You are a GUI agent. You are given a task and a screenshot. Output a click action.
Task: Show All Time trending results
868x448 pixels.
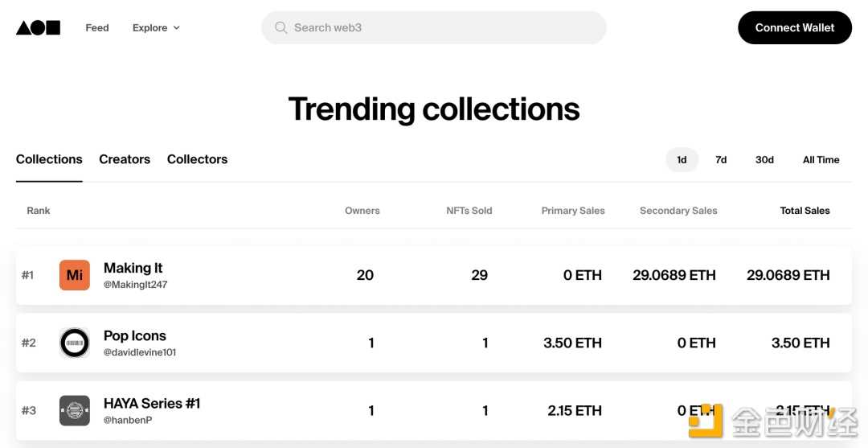tap(821, 159)
